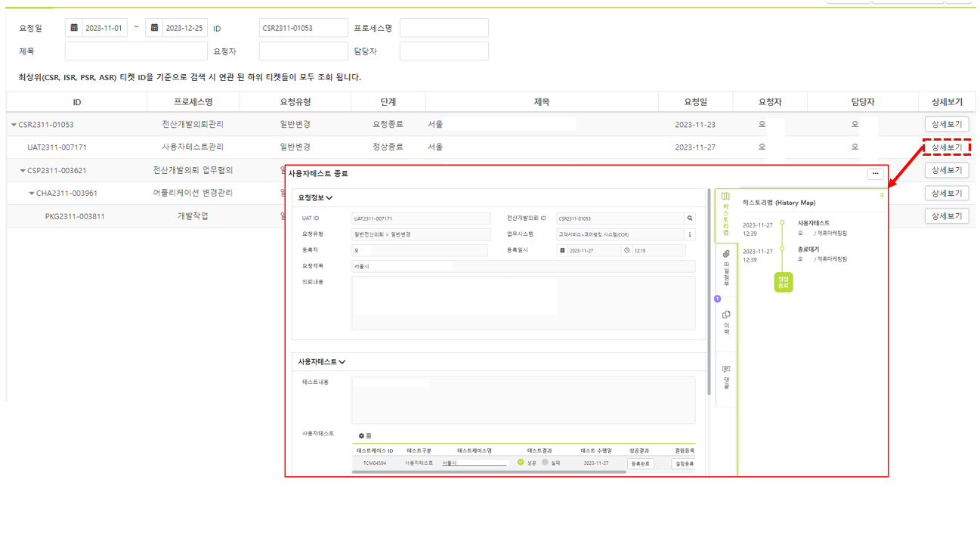Open the end date calendar picker

pyautogui.click(x=154, y=28)
